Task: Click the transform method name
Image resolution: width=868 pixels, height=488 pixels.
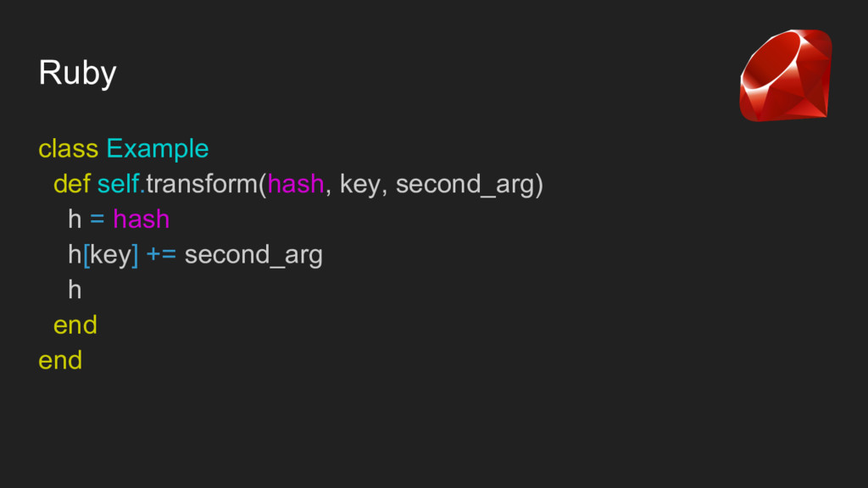Action: (202, 184)
